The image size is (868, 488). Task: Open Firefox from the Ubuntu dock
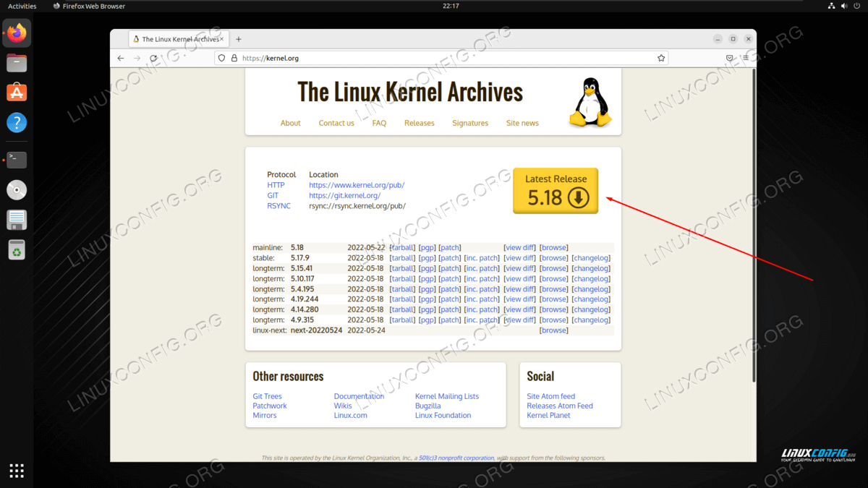[x=17, y=33]
